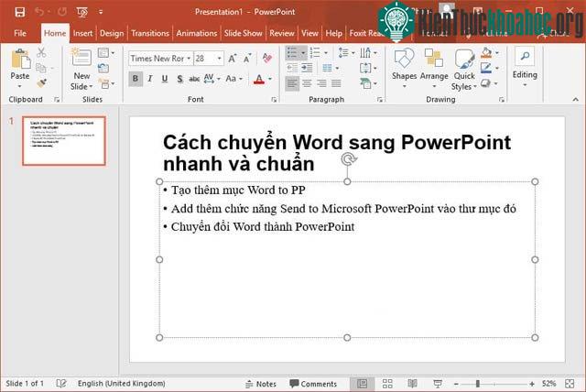
Task: Open Line Spacing options
Action: [x=346, y=53]
